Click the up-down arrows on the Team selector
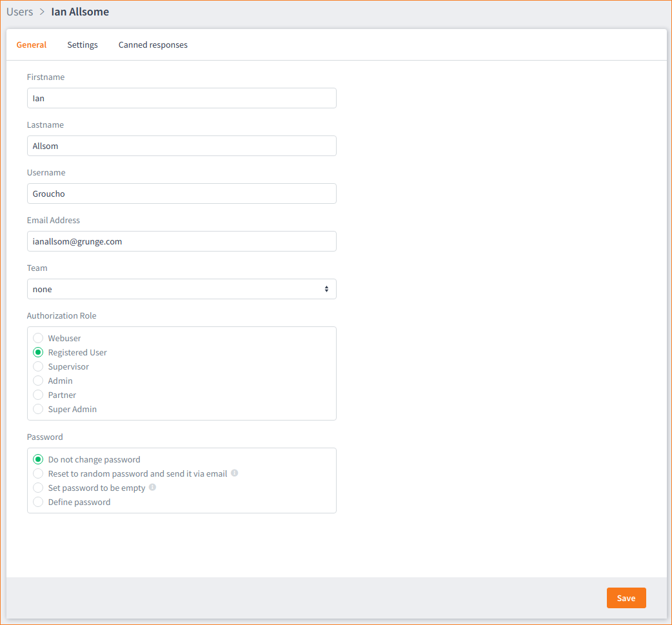 coord(326,289)
